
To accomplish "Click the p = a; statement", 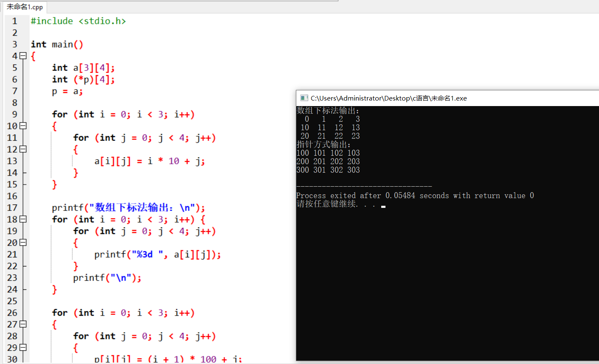I will pos(67,91).
